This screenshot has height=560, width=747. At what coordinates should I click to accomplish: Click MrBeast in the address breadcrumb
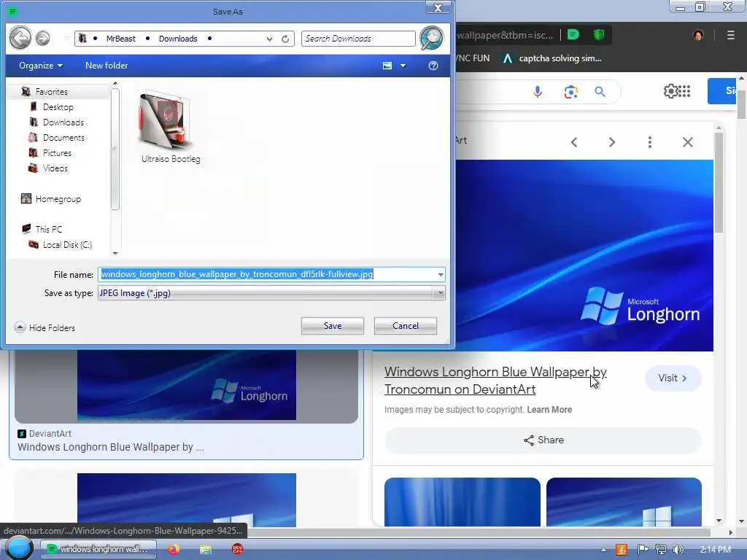click(120, 39)
